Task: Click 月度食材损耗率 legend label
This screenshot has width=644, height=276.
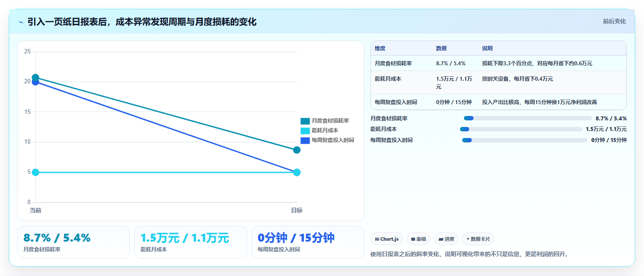Action: click(330, 121)
